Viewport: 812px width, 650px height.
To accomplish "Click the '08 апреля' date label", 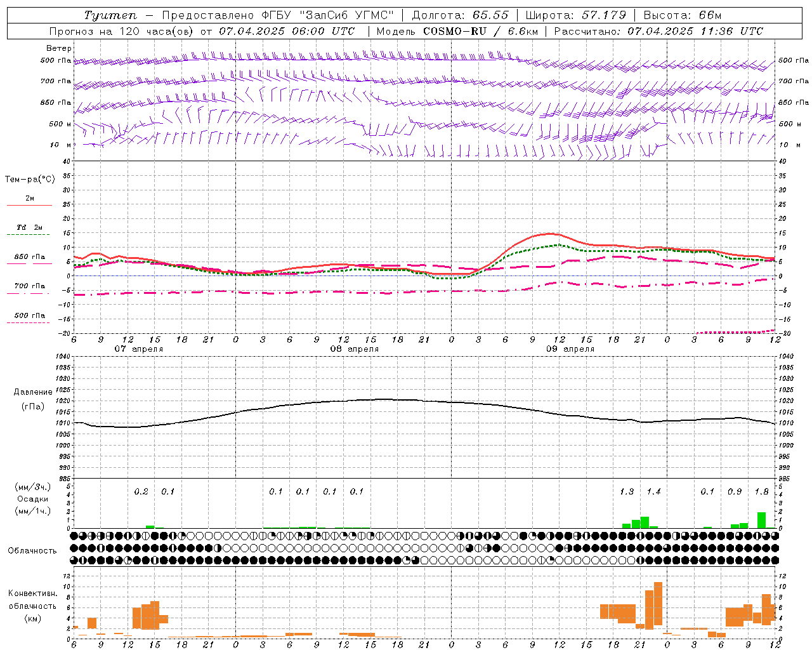I will tap(354, 349).
